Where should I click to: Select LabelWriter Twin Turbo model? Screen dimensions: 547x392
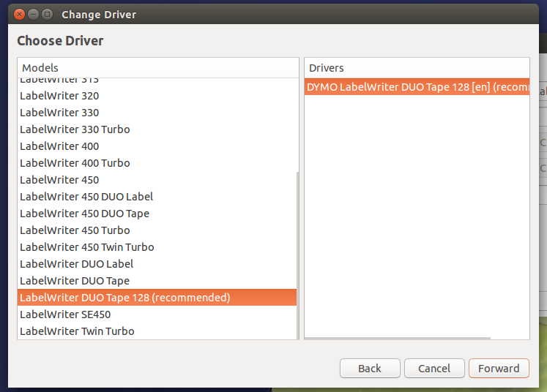point(157,331)
